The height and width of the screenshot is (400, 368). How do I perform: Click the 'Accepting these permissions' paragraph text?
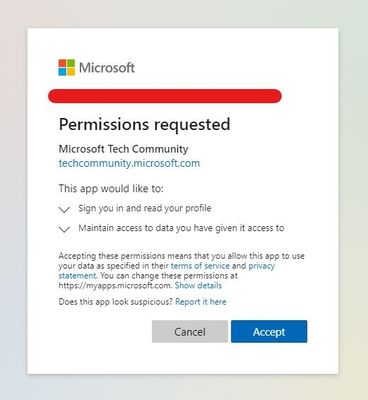181,271
